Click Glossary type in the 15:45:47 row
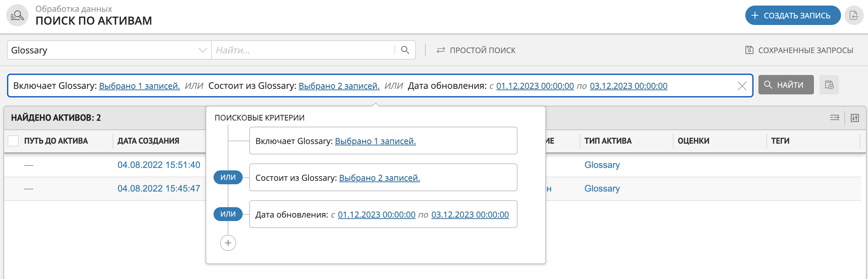The image size is (868, 279). [602, 188]
